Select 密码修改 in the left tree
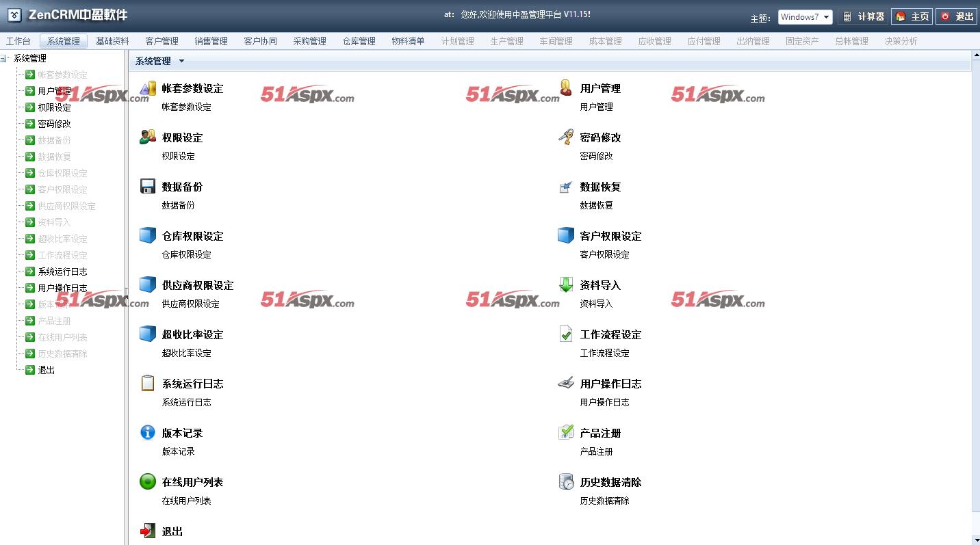Image resolution: width=980 pixels, height=545 pixels. point(54,124)
